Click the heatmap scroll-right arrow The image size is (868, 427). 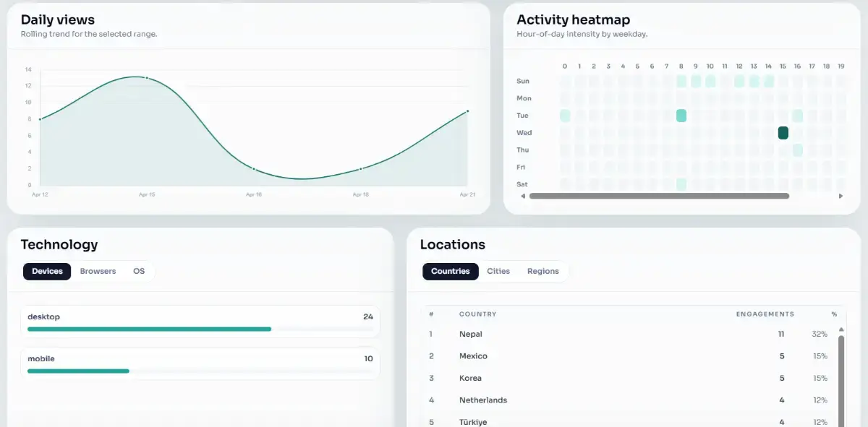point(841,196)
